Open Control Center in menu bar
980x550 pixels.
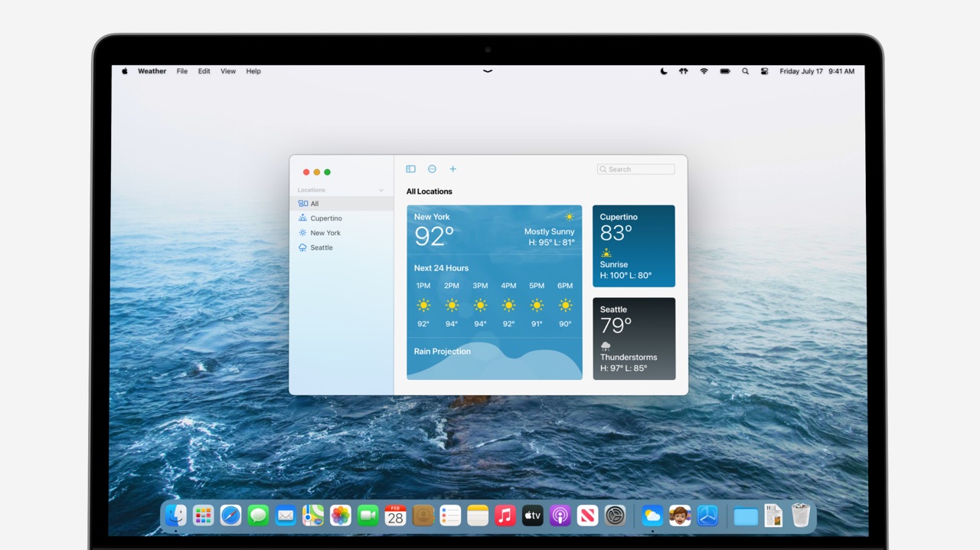[764, 71]
